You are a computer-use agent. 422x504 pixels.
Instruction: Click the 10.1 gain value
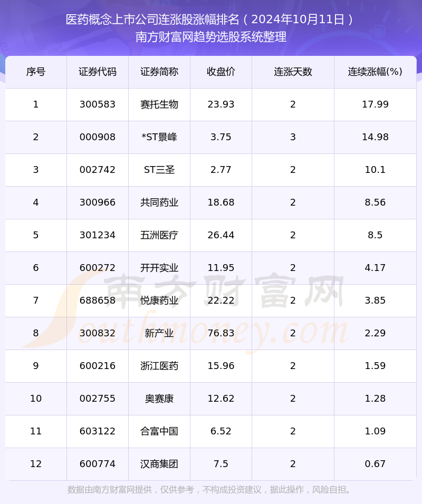click(375, 170)
